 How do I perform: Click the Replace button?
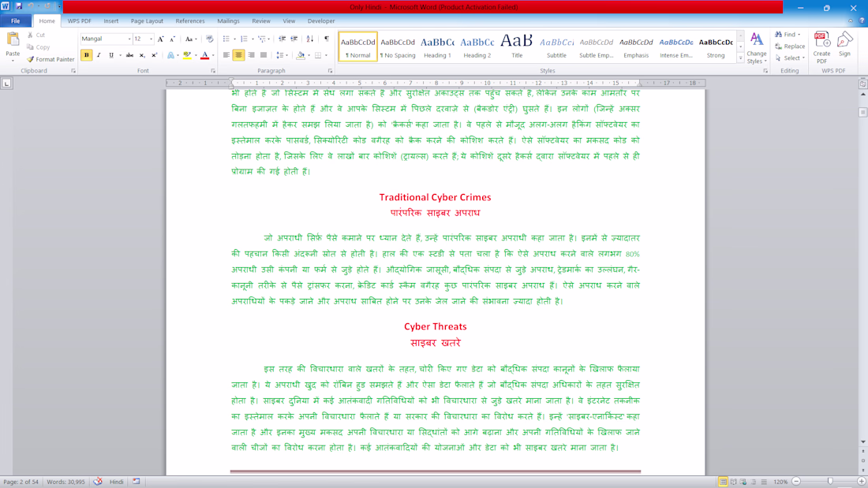(x=791, y=47)
